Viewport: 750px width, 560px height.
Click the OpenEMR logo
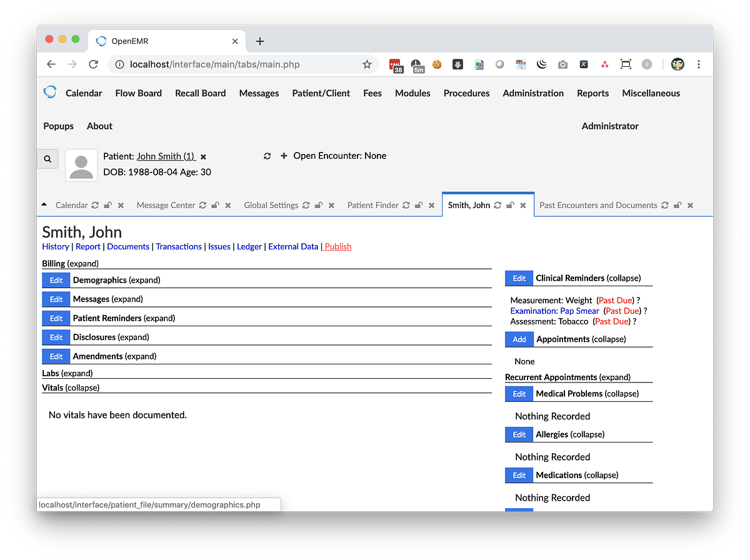(49, 91)
